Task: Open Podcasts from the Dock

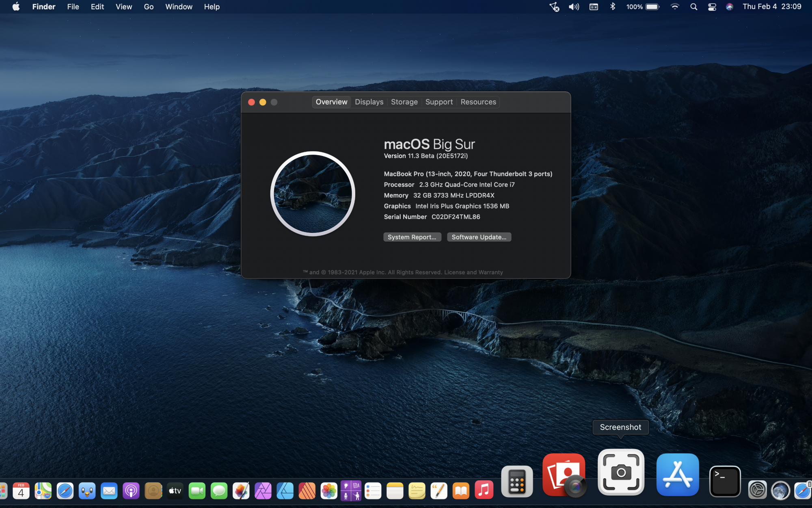Action: [131, 491]
